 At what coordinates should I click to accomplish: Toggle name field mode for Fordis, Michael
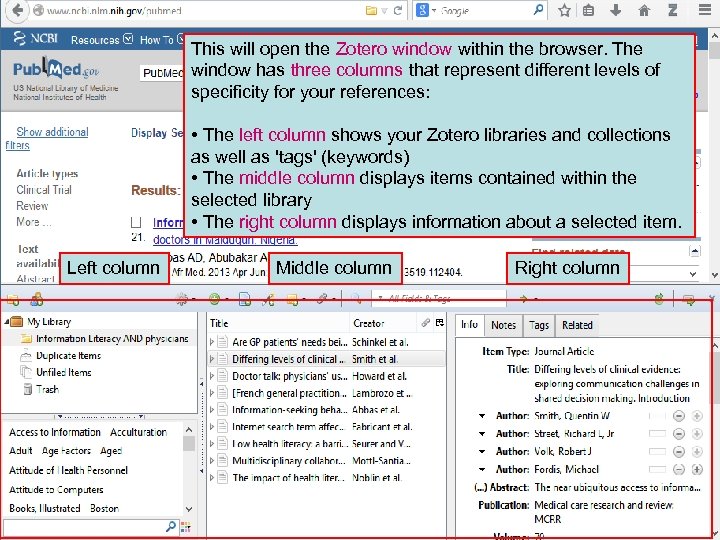[657, 469]
